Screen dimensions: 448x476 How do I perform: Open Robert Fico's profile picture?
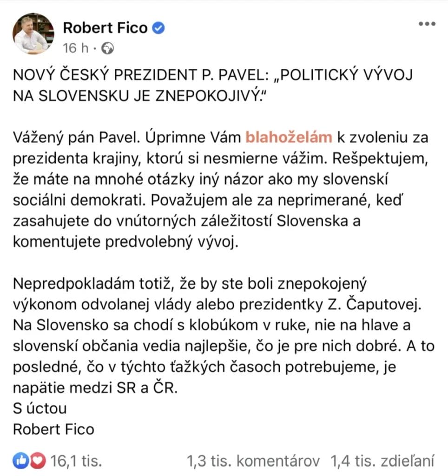32,33
